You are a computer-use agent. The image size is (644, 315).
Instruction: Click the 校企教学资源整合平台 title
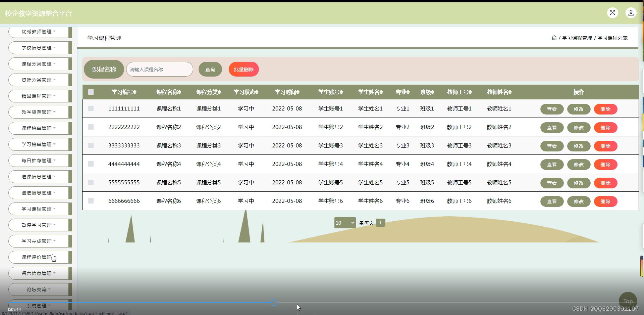(39, 13)
